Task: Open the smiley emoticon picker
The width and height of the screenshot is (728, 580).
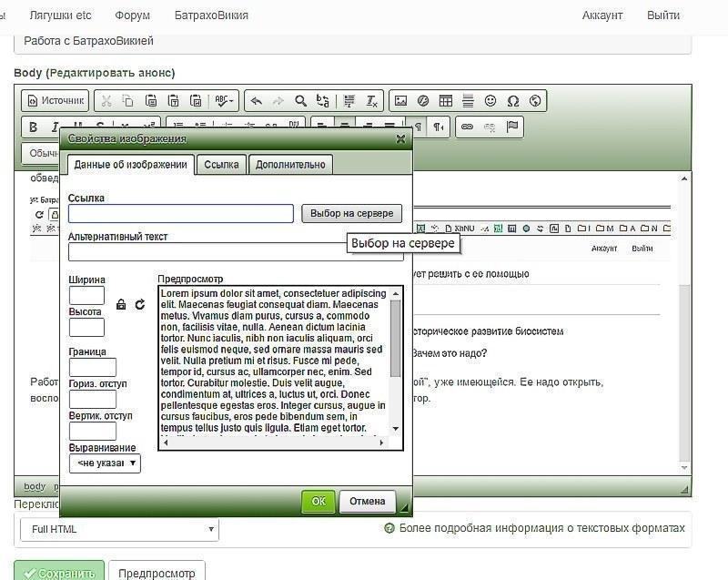Action: point(490,101)
